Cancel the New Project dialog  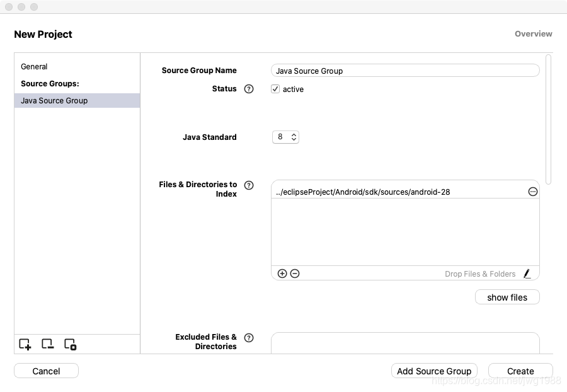(x=46, y=371)
